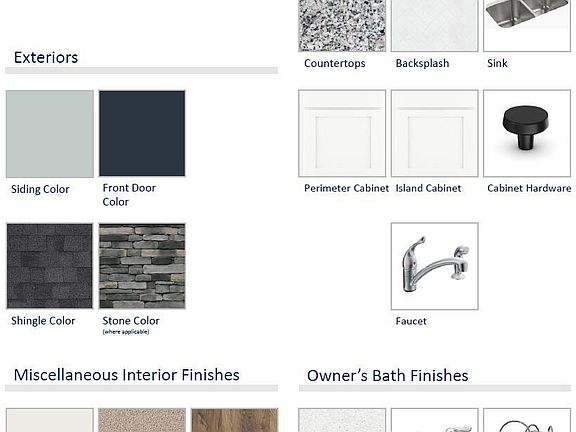Click the Owner's Bath Finishes heading
The image size is (576, 432).
tap(388, 376)
